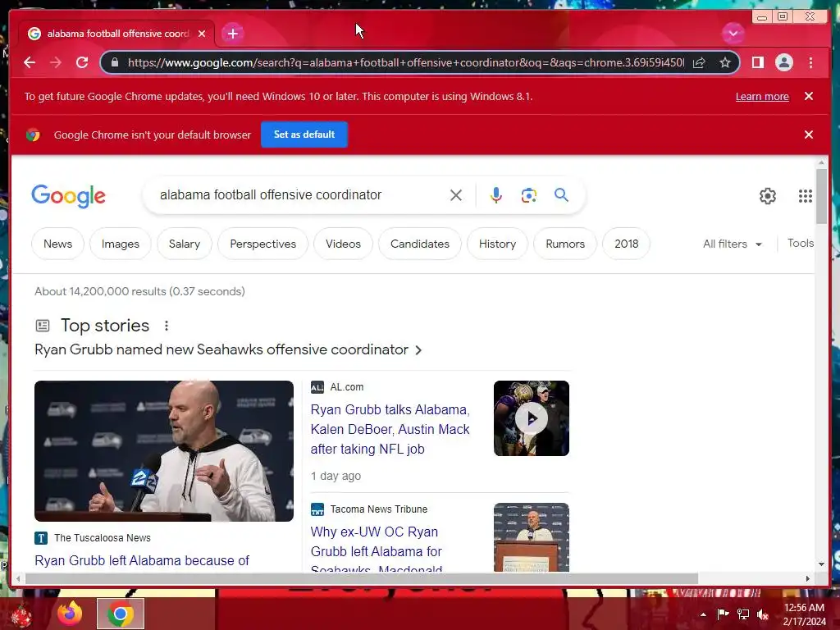This screenshot has height=630, width=840.
Task: Open the tab search dropdown arrow
Action: [733, 34]
